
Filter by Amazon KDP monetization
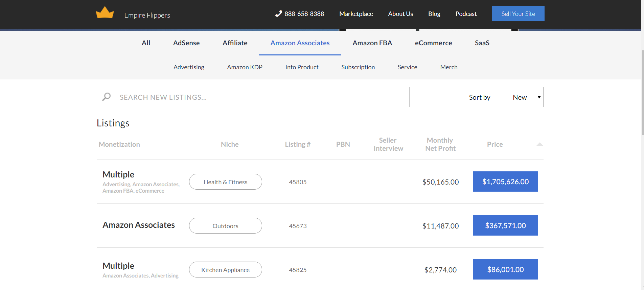245,67
